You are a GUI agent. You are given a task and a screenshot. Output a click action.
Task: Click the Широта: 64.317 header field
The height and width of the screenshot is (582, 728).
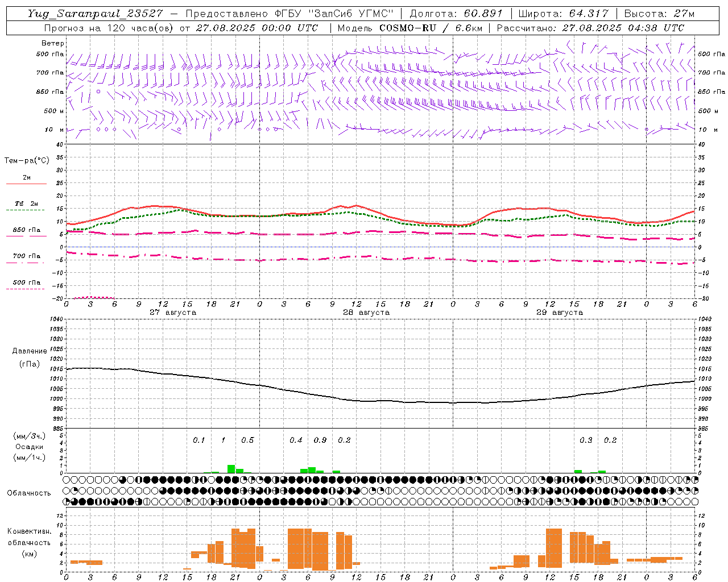point(563,14)
